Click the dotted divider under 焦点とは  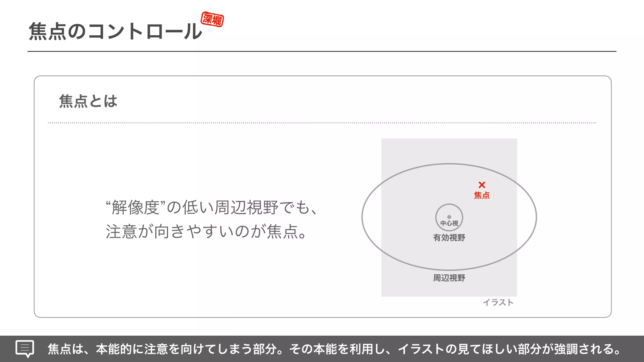pos(322,123)
